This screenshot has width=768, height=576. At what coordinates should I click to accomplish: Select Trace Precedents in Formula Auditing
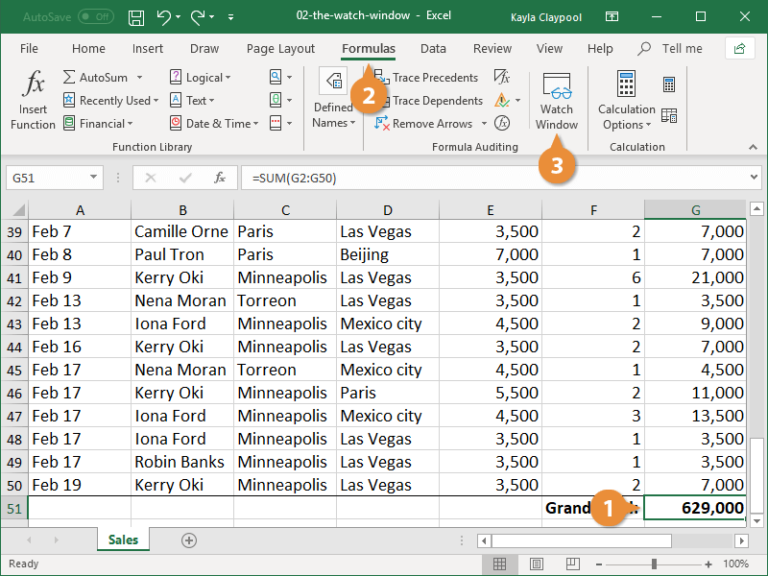[426, 77]
